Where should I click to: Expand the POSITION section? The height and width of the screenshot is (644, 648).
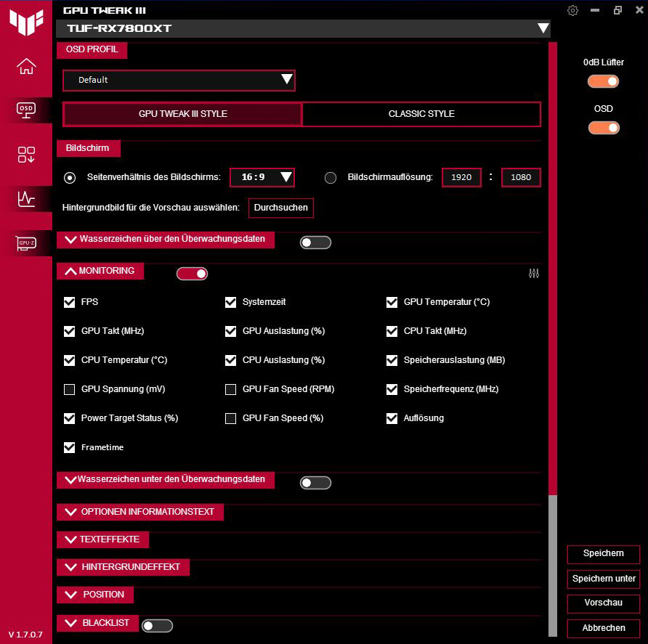click(x=94, y=595)
